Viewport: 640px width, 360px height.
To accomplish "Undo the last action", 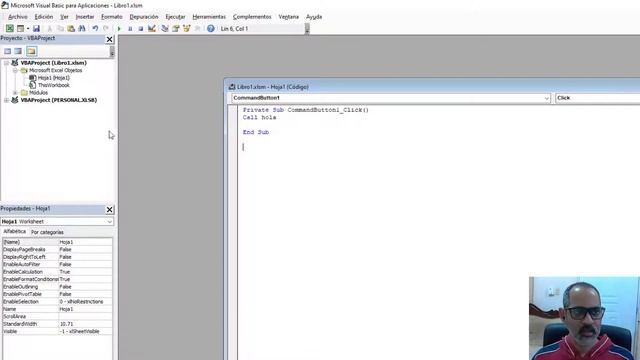I will [x=95, y=29].
